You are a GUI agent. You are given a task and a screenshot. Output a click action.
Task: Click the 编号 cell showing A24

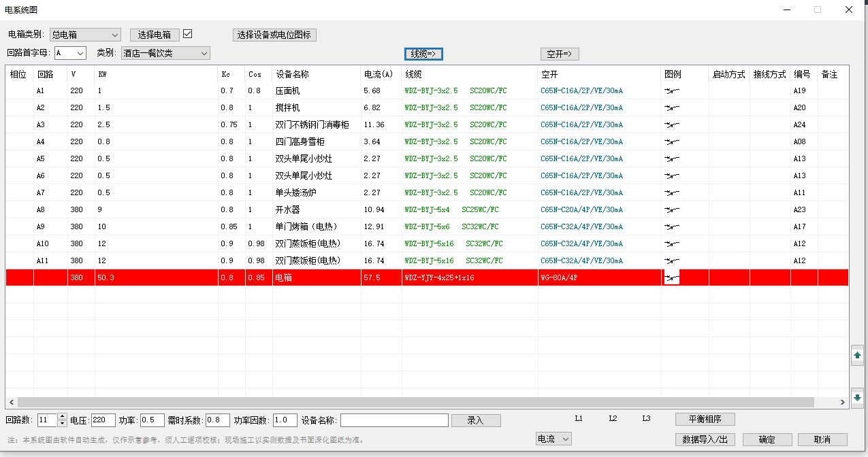click(x=804, y=124)
